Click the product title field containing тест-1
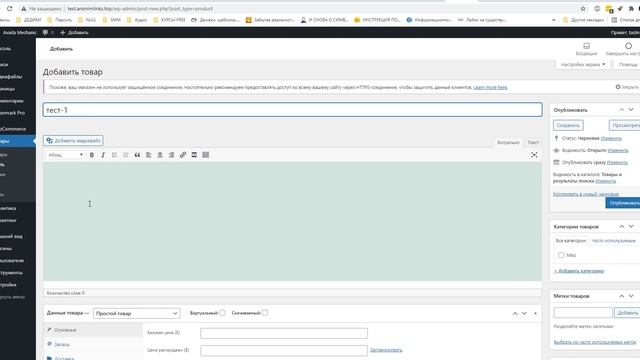The image size is (640, 360). point(293,110)
